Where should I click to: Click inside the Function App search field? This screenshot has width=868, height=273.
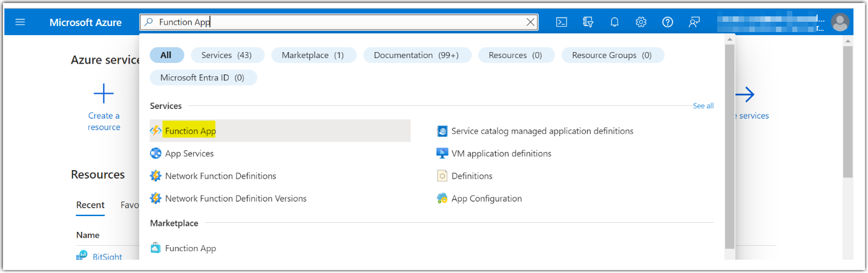tap(339, 22)
